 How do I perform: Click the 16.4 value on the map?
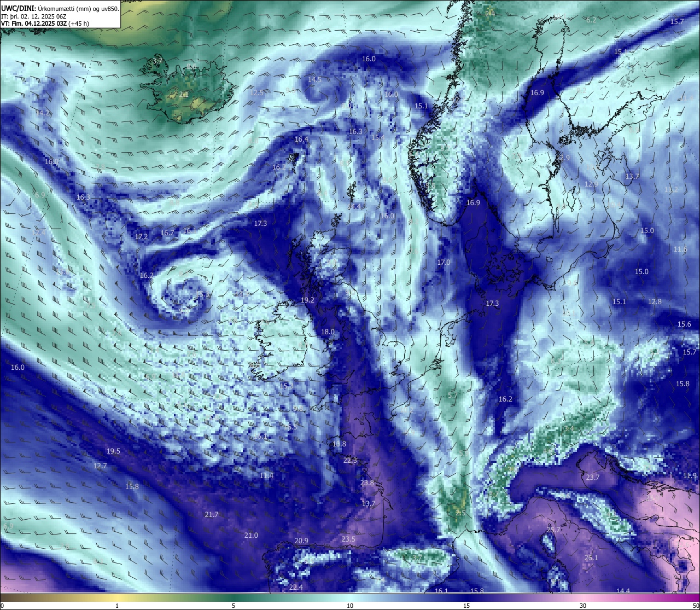[x=301, y=140]
